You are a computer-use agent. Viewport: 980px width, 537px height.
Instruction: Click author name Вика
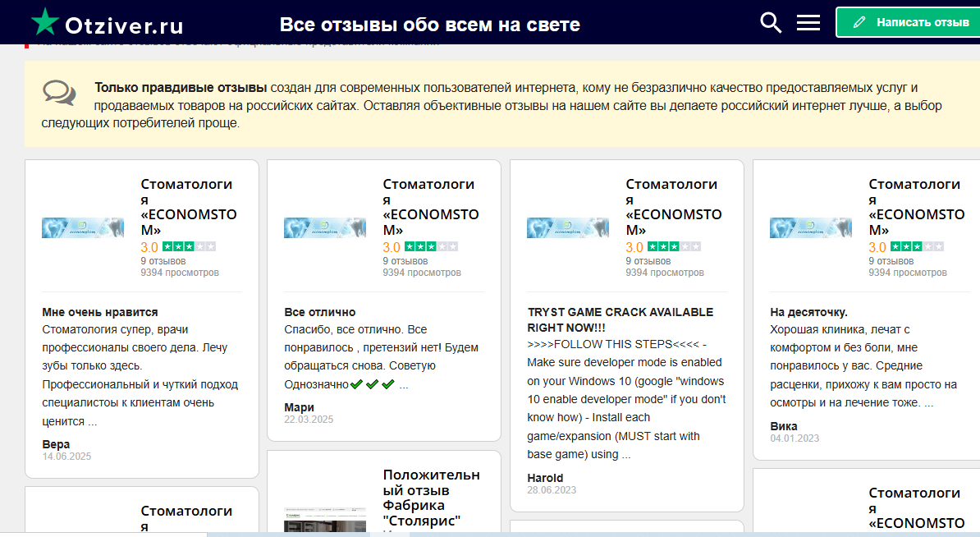pos(784,426)
